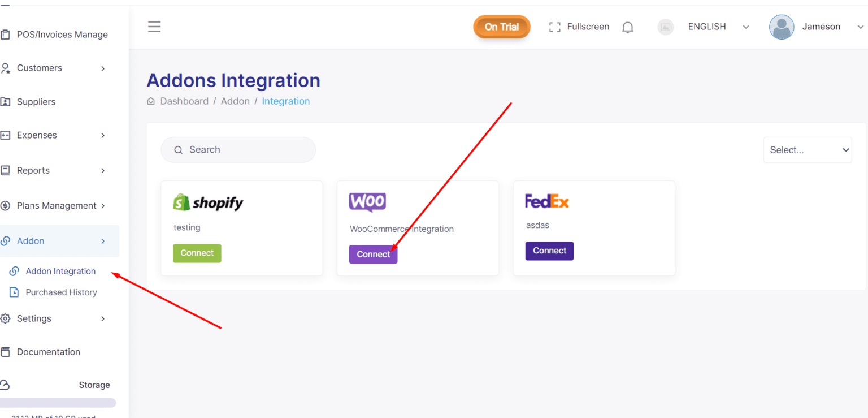Expand the Customers submenu chevron
This screenshot has height=418, width=868.
pyautogui.click(x=103, y=68)
